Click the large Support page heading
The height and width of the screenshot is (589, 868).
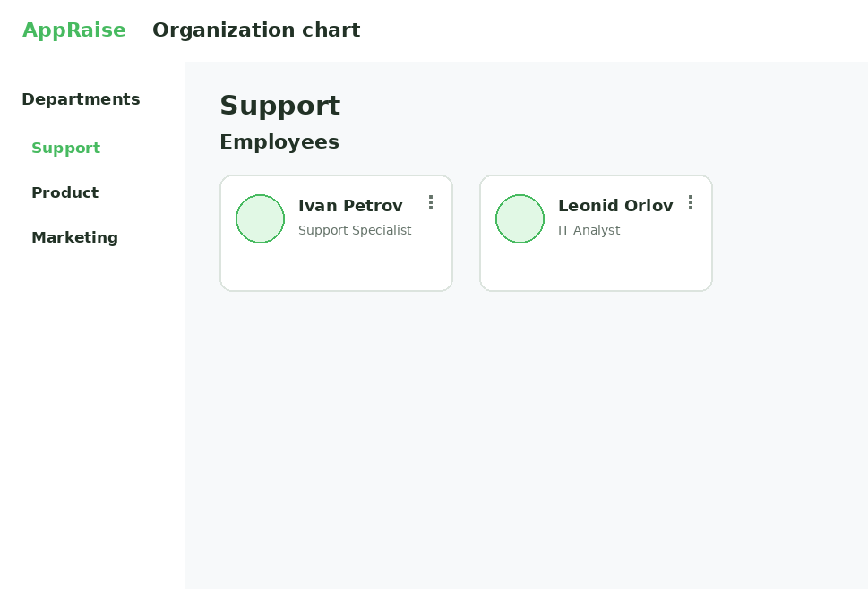pos(280,106)
